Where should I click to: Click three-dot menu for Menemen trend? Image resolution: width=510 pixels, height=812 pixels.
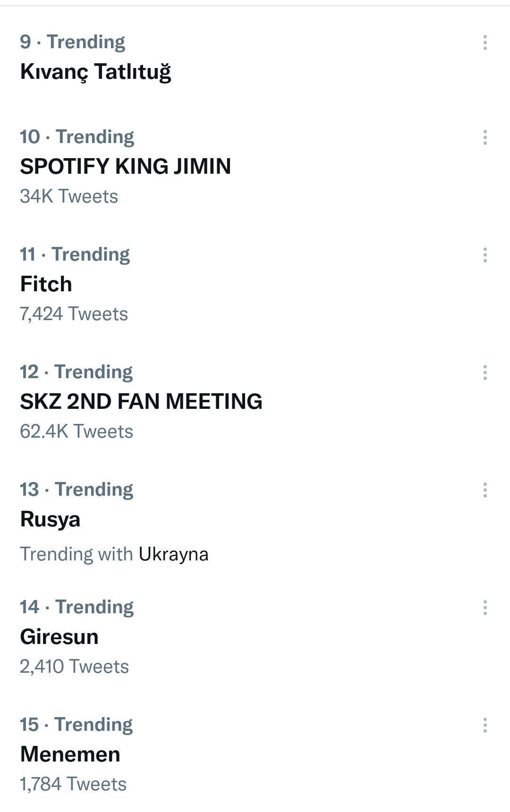pos(485,725)
